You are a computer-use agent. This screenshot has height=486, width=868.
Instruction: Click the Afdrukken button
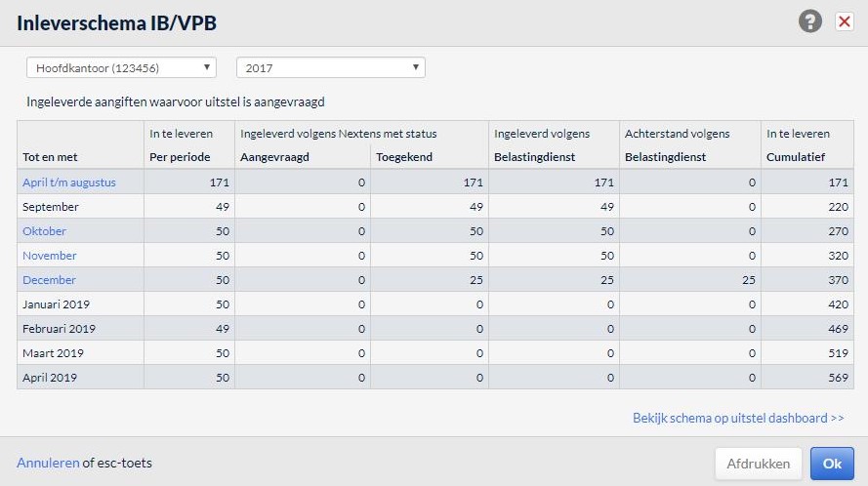pos(759,464)
